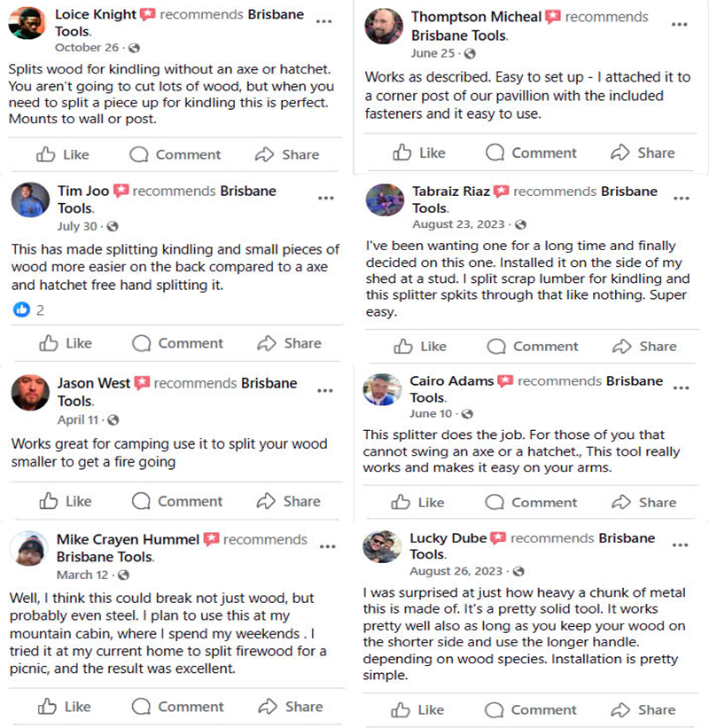Viewport: 709px width, 728px height.
Task: Comment on Thomptson Micheal's review
Action: pyautogui.click(x=533, y=153)
